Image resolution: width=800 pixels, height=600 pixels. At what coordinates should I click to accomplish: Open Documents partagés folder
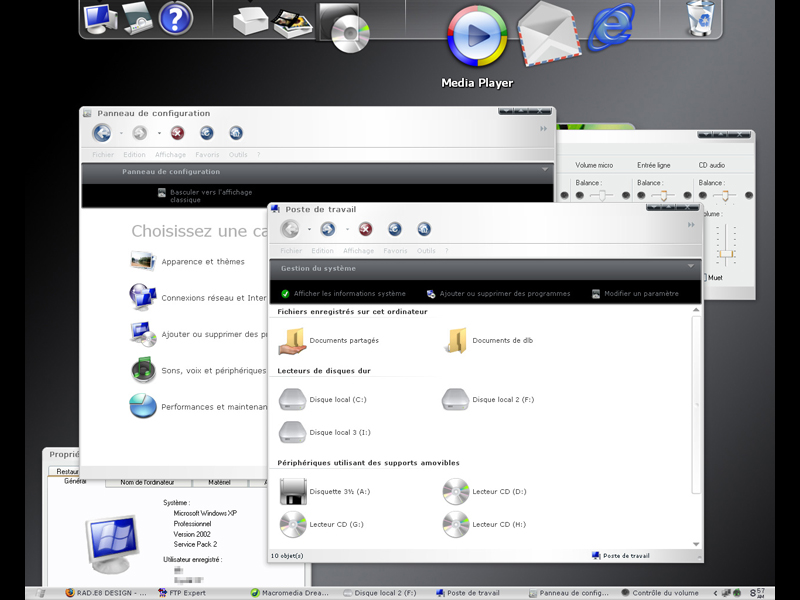(329, 341)
